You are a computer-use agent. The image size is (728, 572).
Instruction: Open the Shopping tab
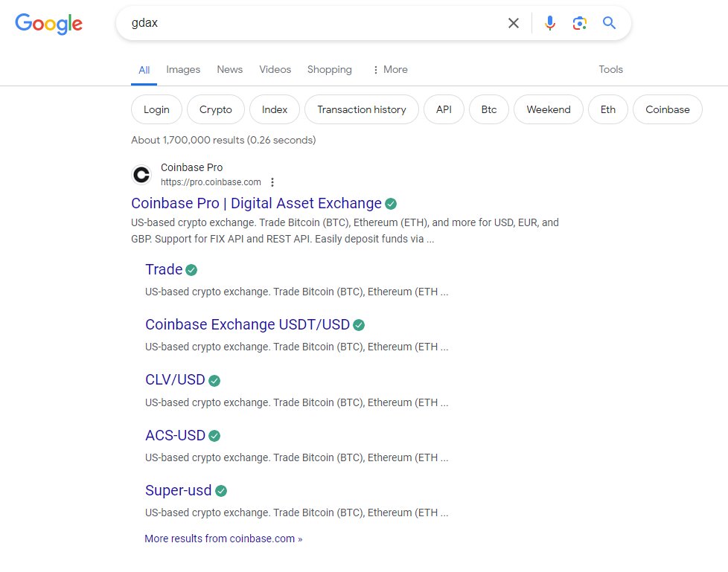(329, 70)
